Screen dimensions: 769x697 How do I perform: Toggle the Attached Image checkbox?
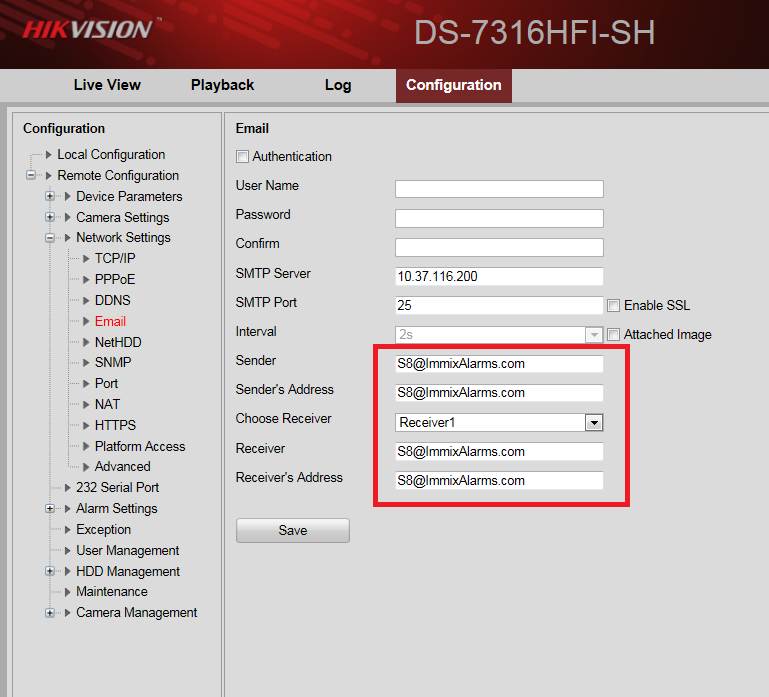click(x=613, y=335)
